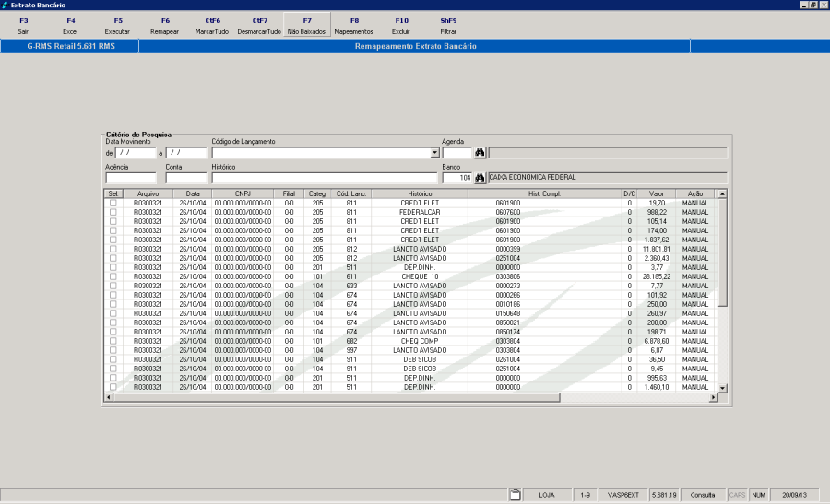
Task: Check the CHEQ COMP row checkbox
Action: tap(113, 341)
